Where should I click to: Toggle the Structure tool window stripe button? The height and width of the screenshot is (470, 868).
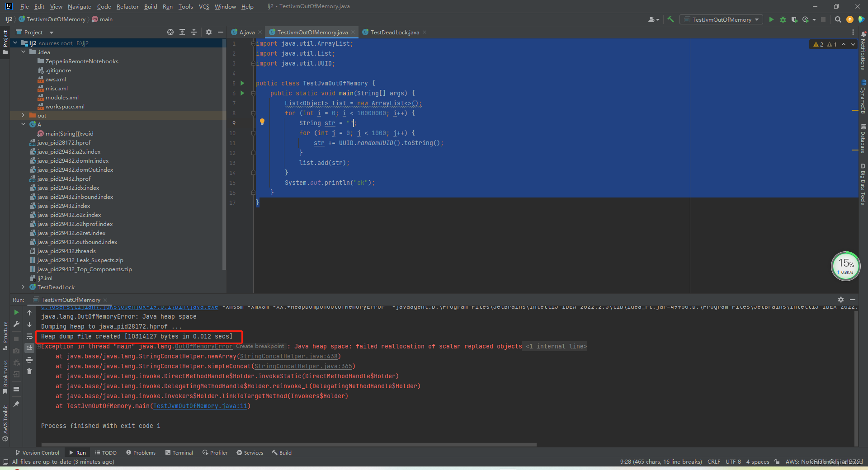point(5,336)
